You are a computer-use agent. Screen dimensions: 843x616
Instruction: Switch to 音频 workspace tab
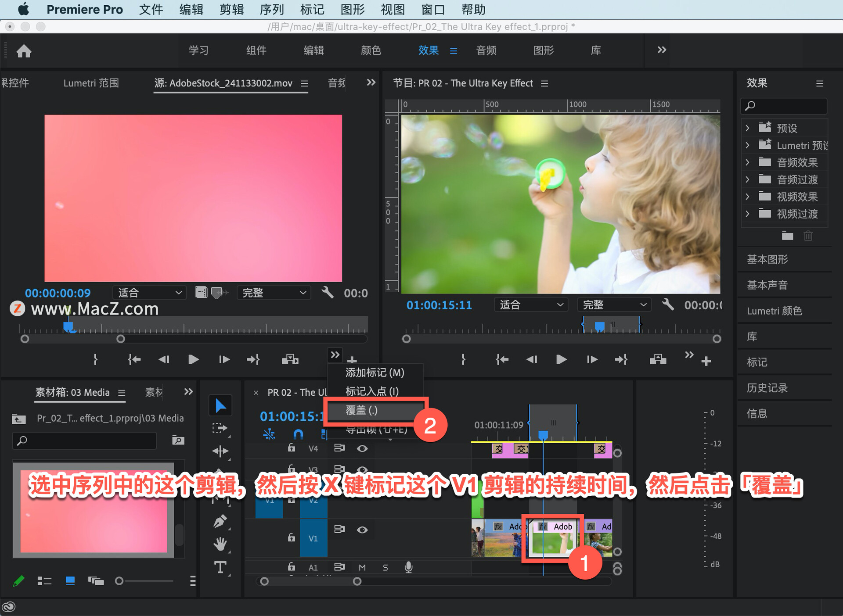tap(486, 50)
